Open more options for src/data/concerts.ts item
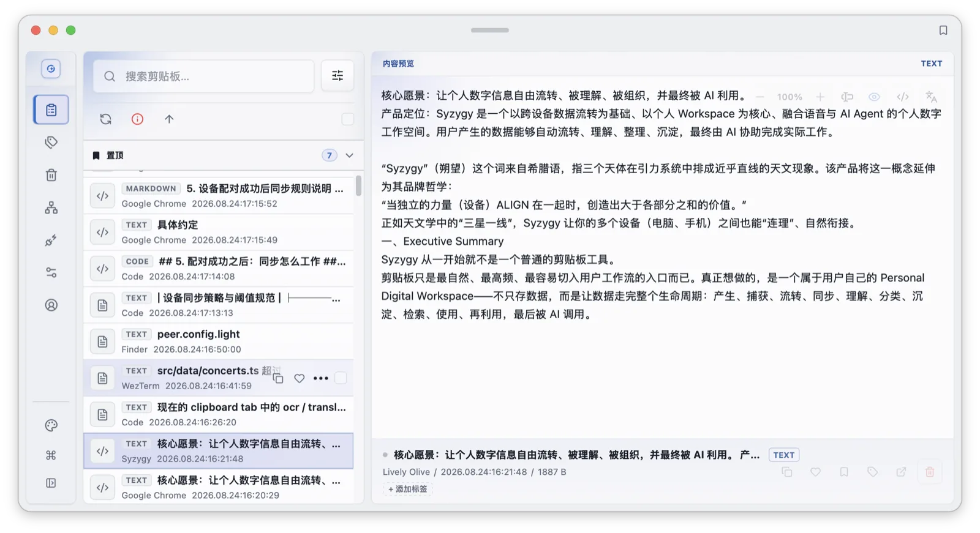 (321, 379)
